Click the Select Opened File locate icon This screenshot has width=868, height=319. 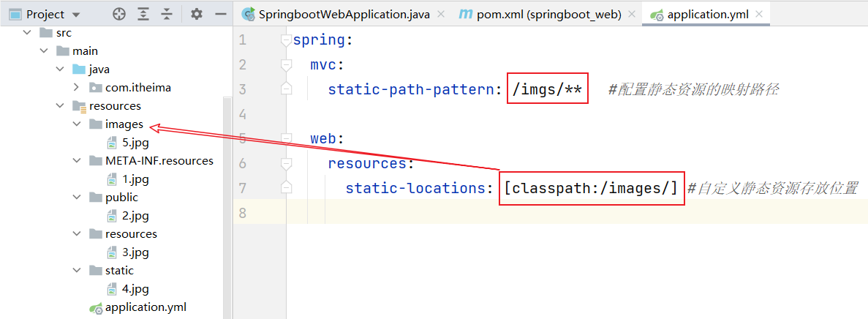(x=119, y=14)
